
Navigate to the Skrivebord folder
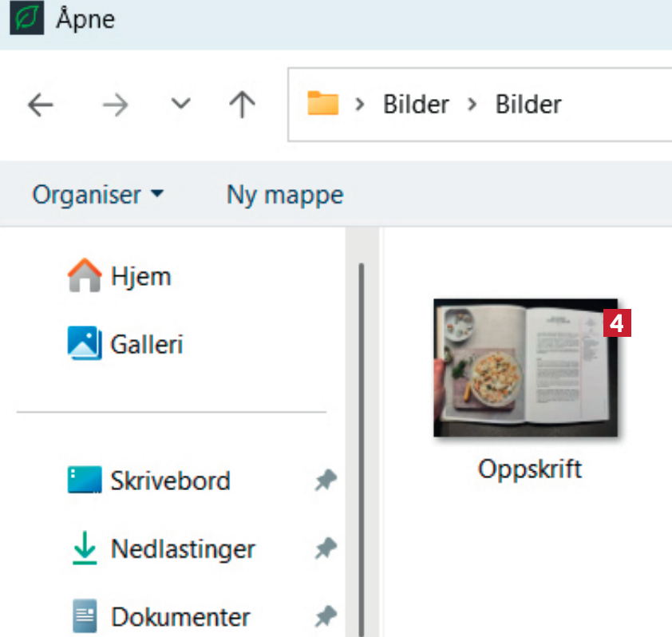149,481
